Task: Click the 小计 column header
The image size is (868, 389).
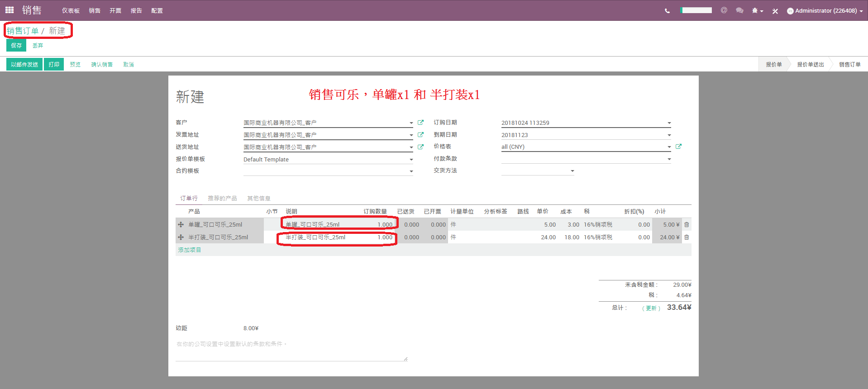Action: pos(660,211)
